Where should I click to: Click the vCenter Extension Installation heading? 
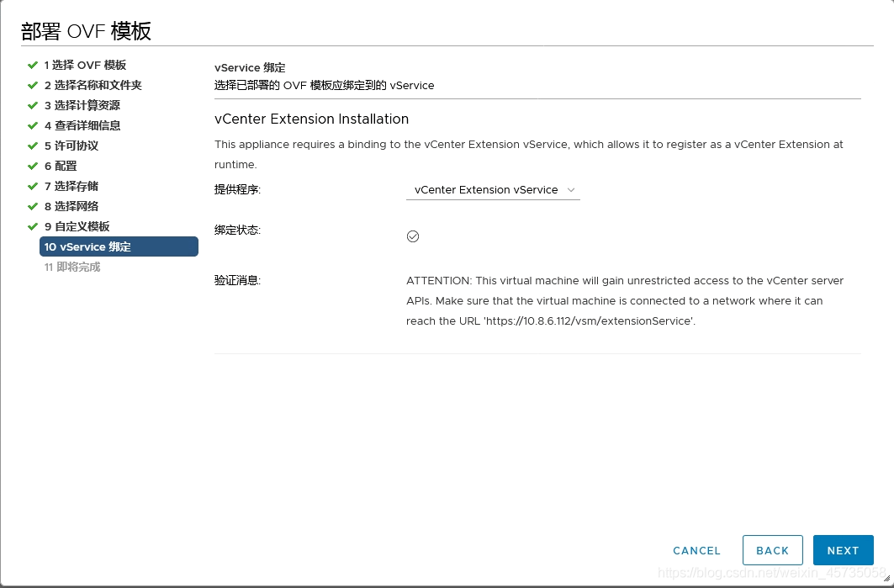(x=311, y=119)
